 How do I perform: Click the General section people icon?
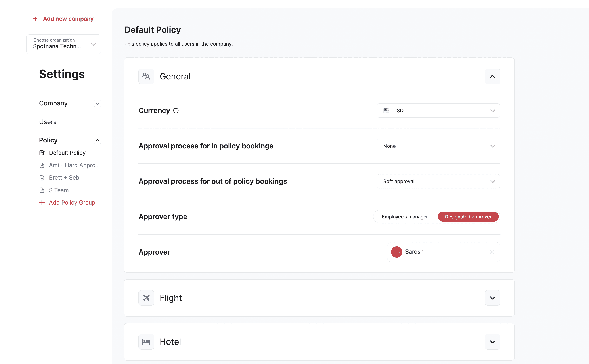click(x=146, y=76)
